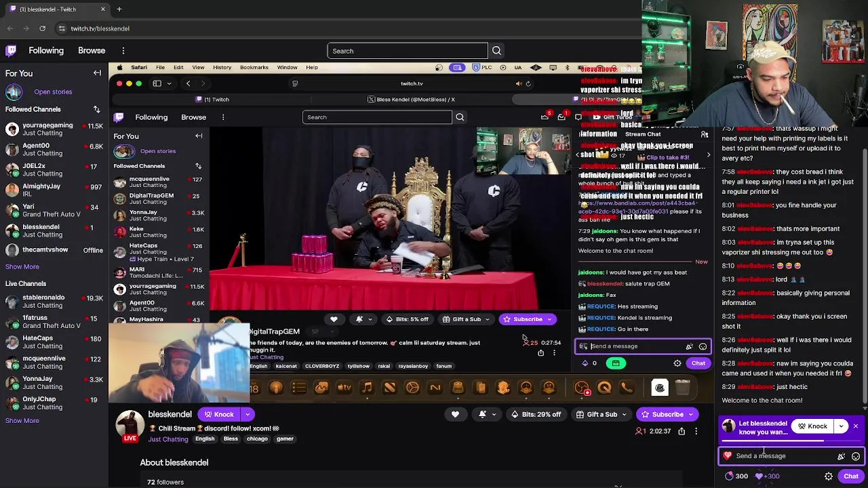The width and height of the screenshot is (868, 488).
Task: Toggle notifications bell for blesskendel
Action: 482,414
